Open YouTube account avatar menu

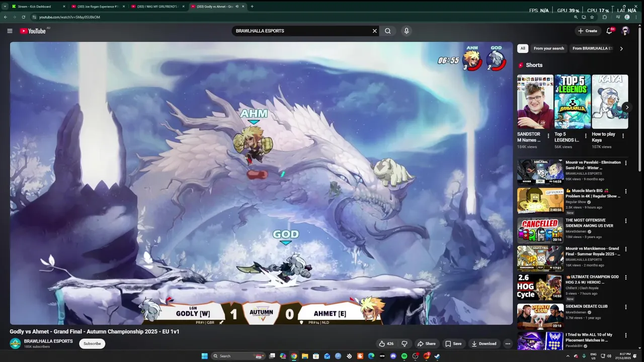tap(625, 31)
